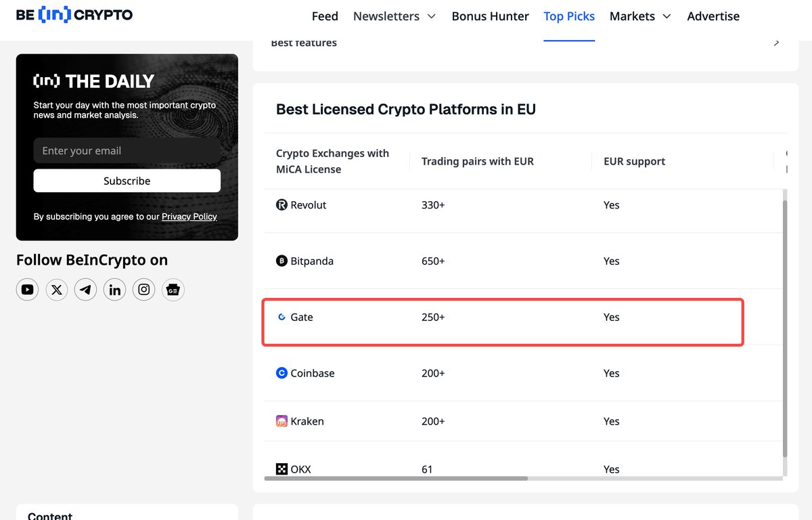Click the Coinbase logo icon

pyautogui.click(x=282, y=373)
